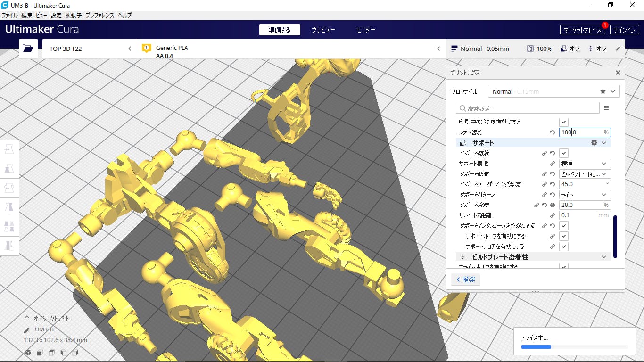
Task: Select the Rotate tool in left toolbar
Action: pos(9,188)
